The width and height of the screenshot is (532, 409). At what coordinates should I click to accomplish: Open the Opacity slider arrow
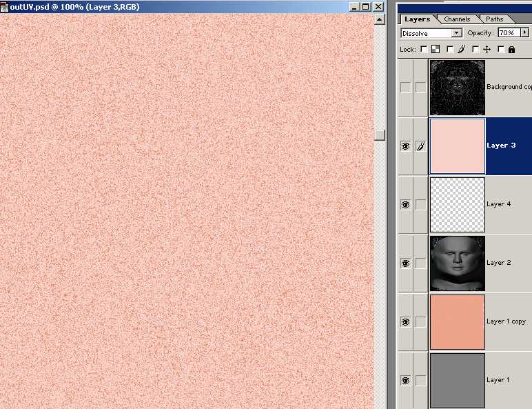(x=524, y=33)
